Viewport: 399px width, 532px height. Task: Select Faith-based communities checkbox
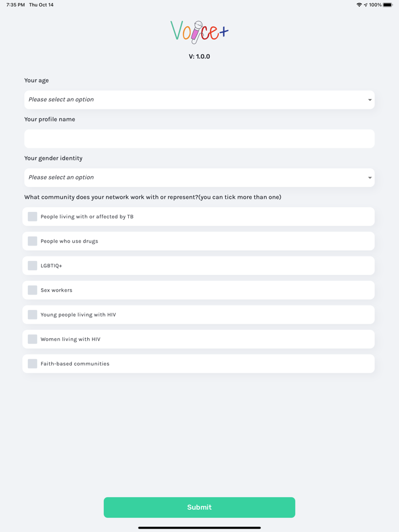(32, 363)
